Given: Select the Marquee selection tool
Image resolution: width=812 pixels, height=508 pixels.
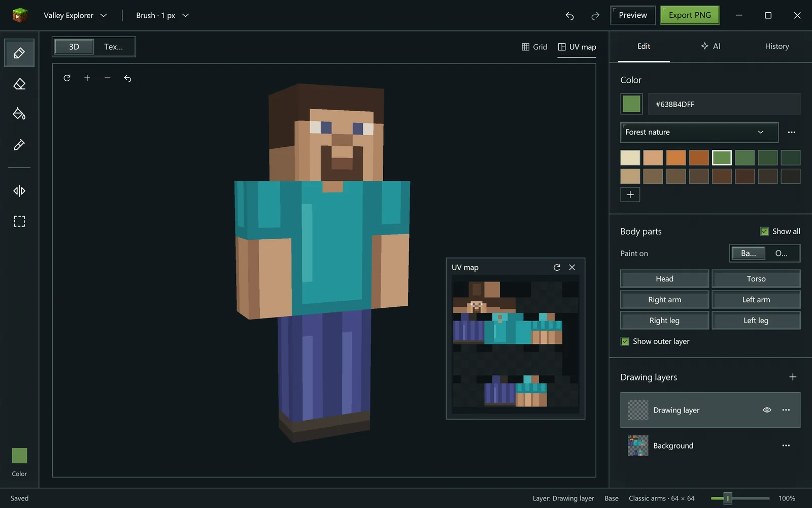Looking at the screenshot, I should (19, 221).
